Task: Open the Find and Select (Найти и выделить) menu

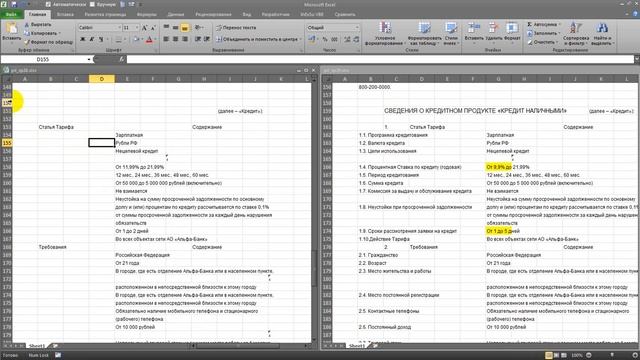Action: [601, 33]
